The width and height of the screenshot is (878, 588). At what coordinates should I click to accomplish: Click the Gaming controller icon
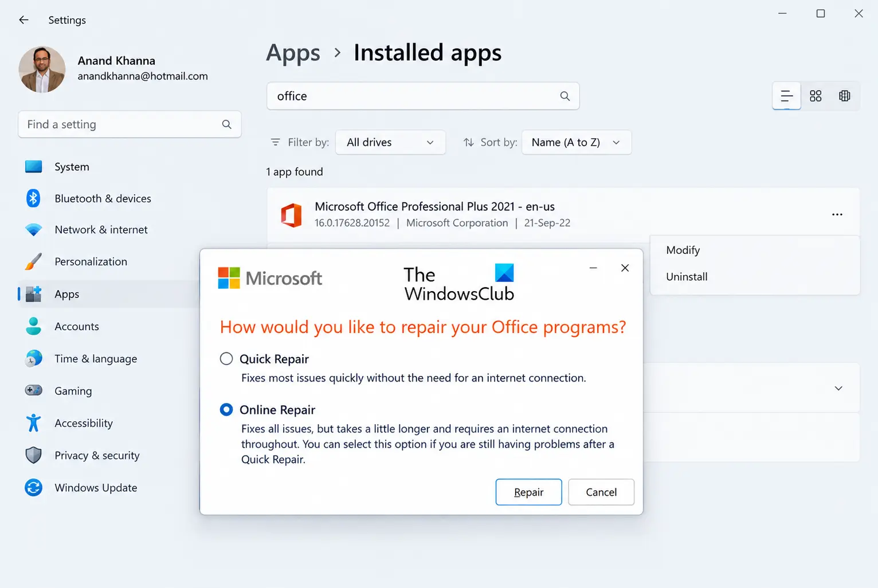[x=34, y=390]
